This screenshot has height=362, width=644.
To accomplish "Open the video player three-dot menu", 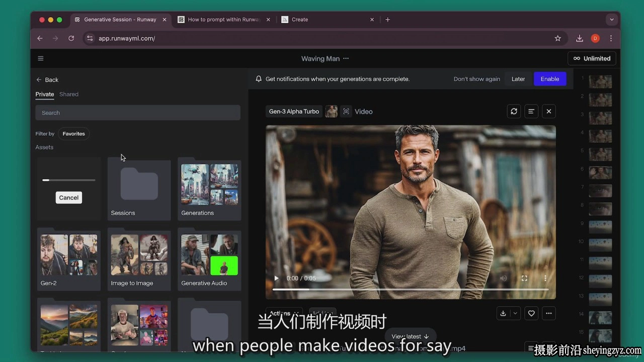I will (545, 278).
